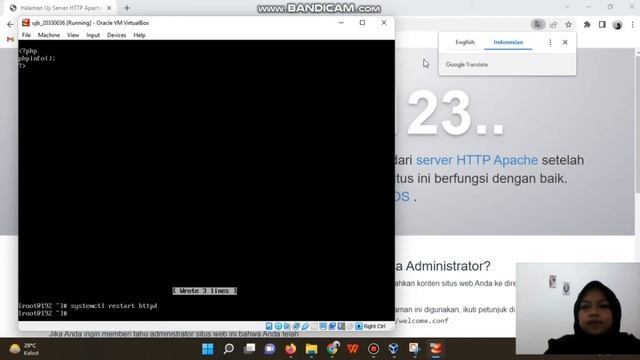Click the "<?php" line in the terminal
This screenshot has width=640, height=360.
(28, 51)
